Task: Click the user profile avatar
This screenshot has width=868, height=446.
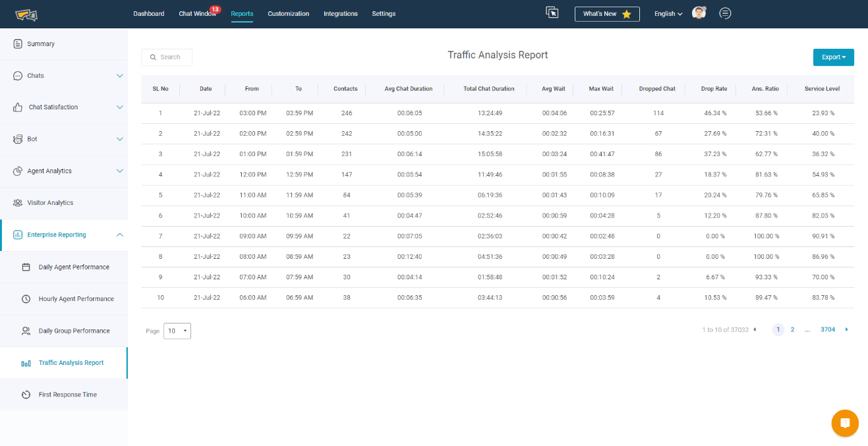Action: [x=699, y=13]
